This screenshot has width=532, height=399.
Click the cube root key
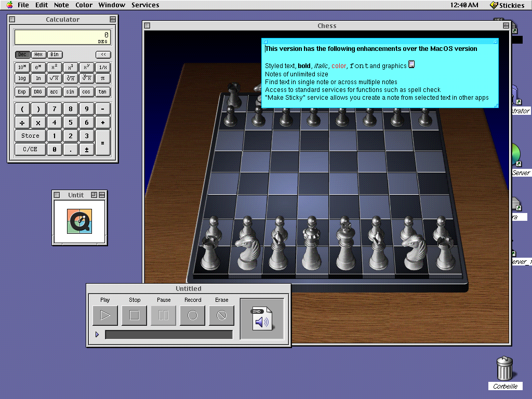[x=70, y=78]
